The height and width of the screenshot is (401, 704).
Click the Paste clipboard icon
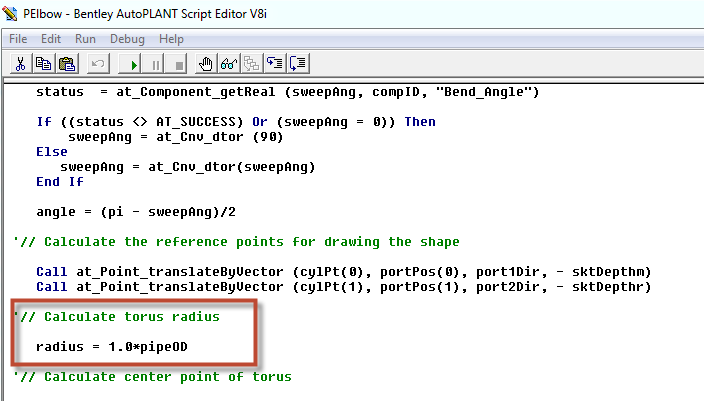coord(67,64)
